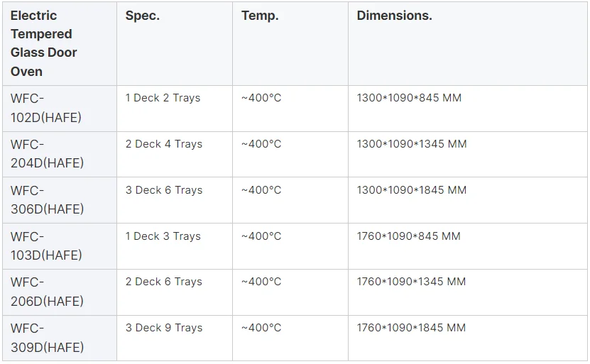Select the WFC-206D(HAFE) model cell
Screen dimensions: 590x364
point(47,292)
